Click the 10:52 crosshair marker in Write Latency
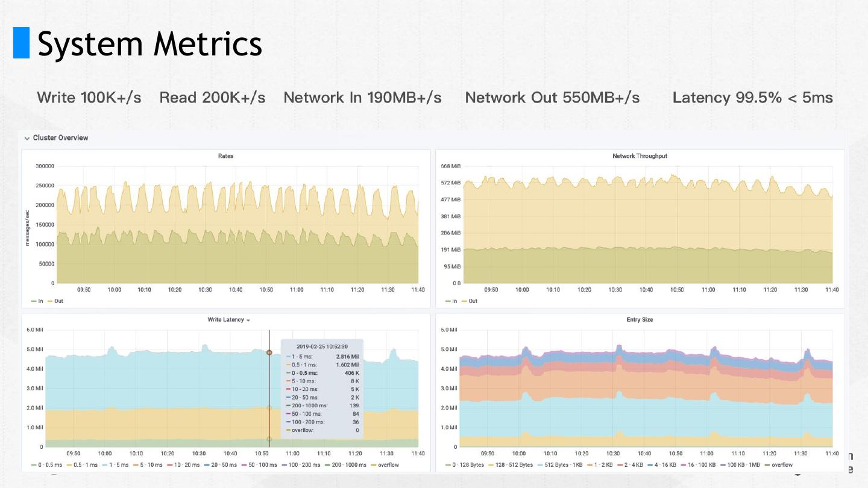 coord(269,352)
